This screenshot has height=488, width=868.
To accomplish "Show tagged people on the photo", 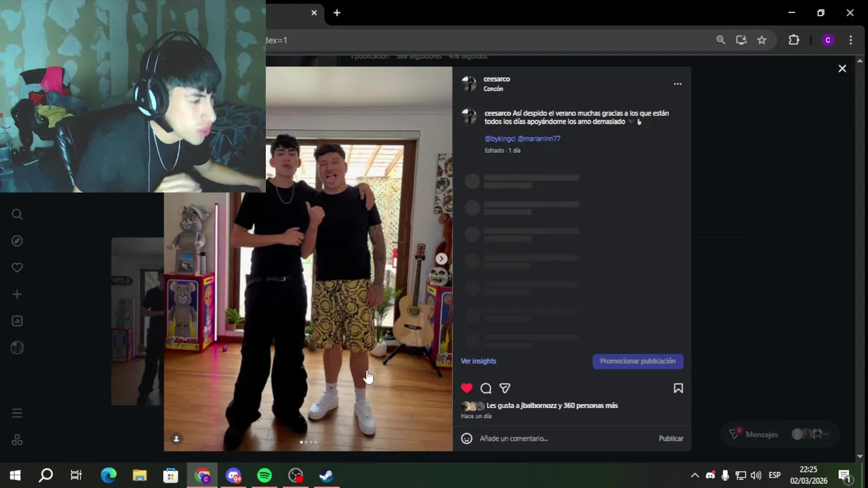I will point(176,439).
